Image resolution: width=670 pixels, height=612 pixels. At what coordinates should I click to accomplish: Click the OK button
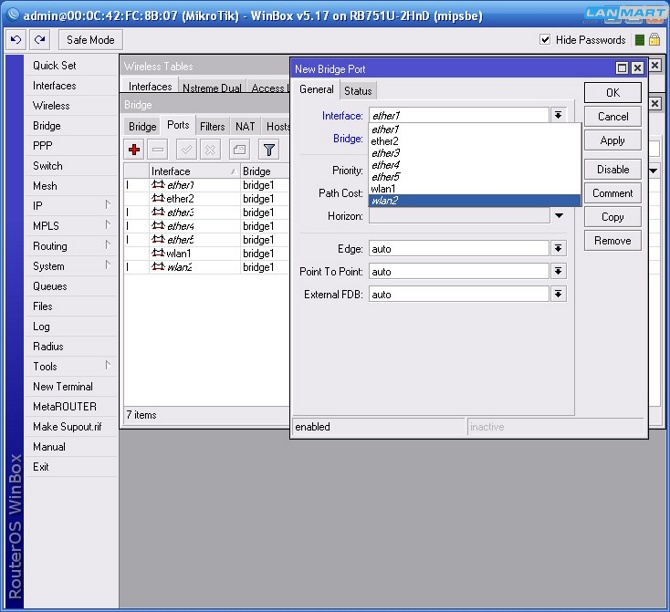click(x=613, y=93)
